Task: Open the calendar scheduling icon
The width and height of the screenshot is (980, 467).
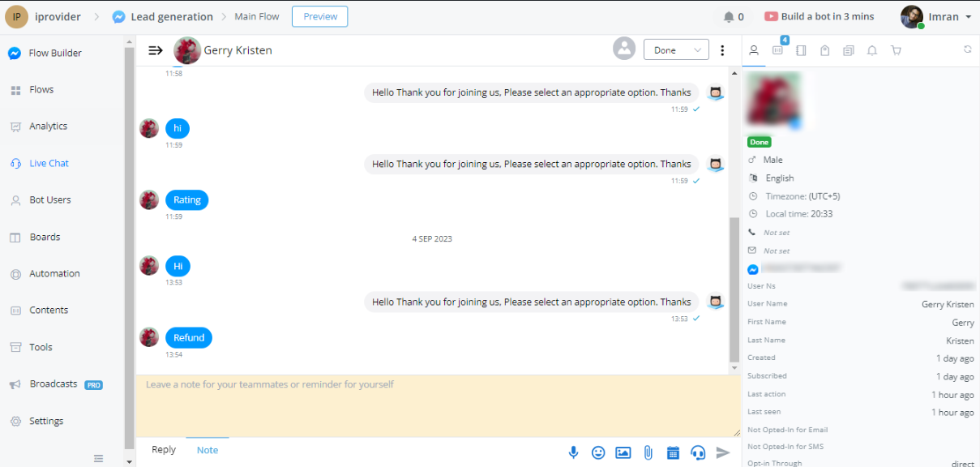Action: tap(673, 452)
